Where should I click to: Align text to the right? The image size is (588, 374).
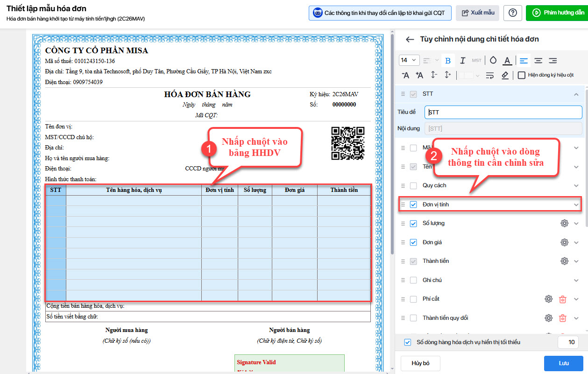click(553, 60)
